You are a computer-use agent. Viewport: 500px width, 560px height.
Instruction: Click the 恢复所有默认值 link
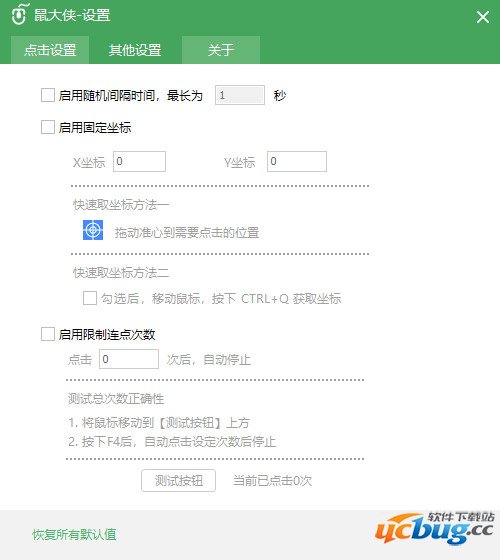[74, 535]
